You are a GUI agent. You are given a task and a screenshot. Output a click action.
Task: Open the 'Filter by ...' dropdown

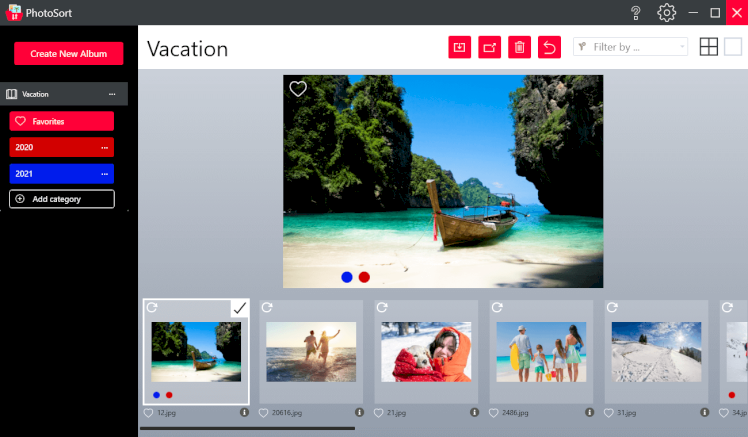[x=630, y=47]
